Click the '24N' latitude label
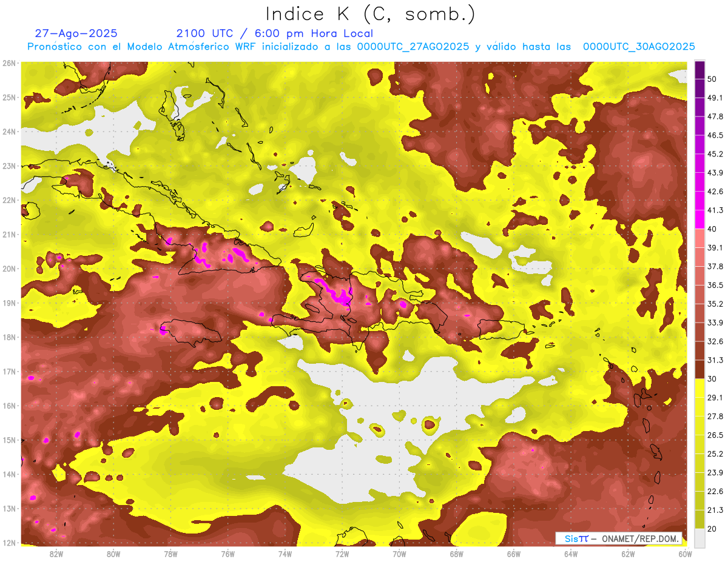The width and height of the screenshot is (728, 562). [x=10, y=132]
